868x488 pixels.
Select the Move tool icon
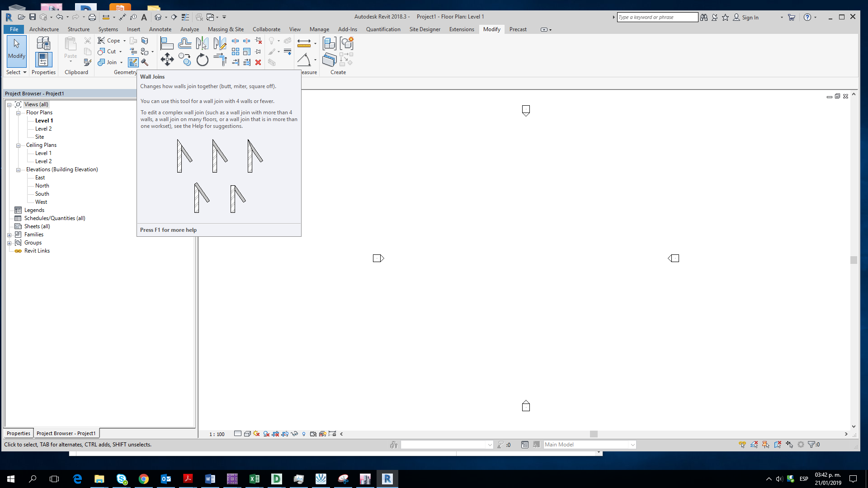point(167,60)
